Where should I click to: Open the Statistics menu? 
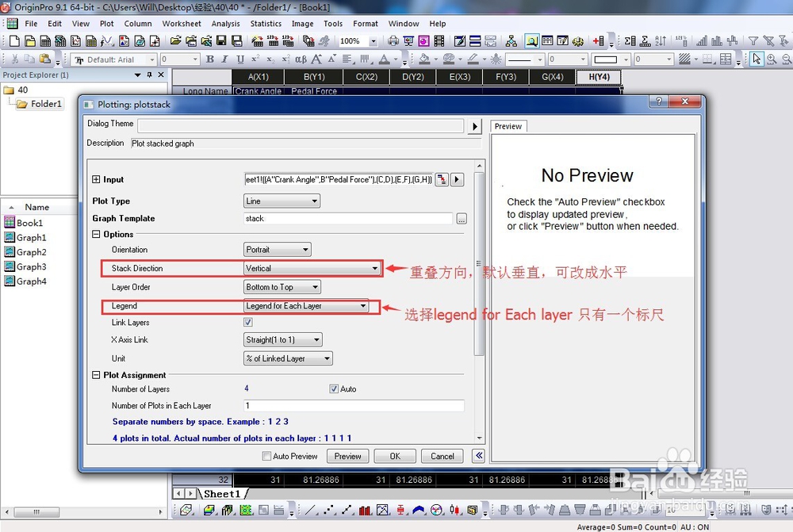coord(266,24)
